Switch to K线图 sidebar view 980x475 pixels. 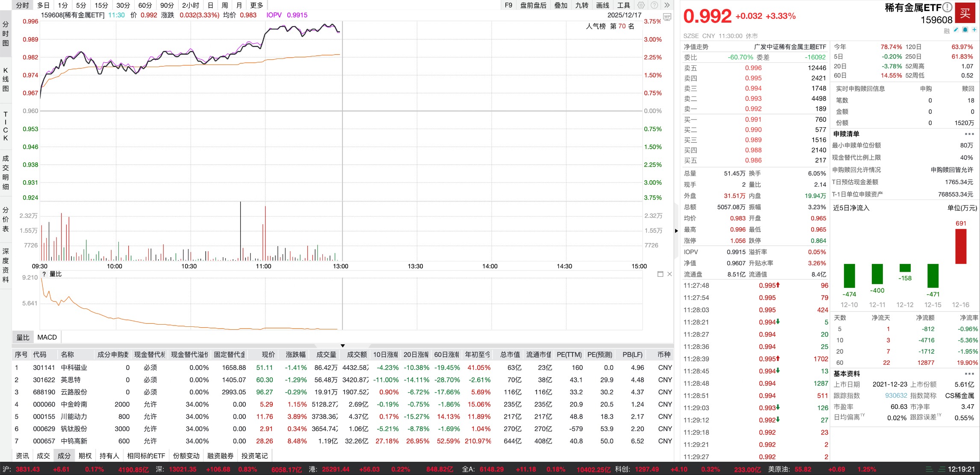tap(6, 79)
